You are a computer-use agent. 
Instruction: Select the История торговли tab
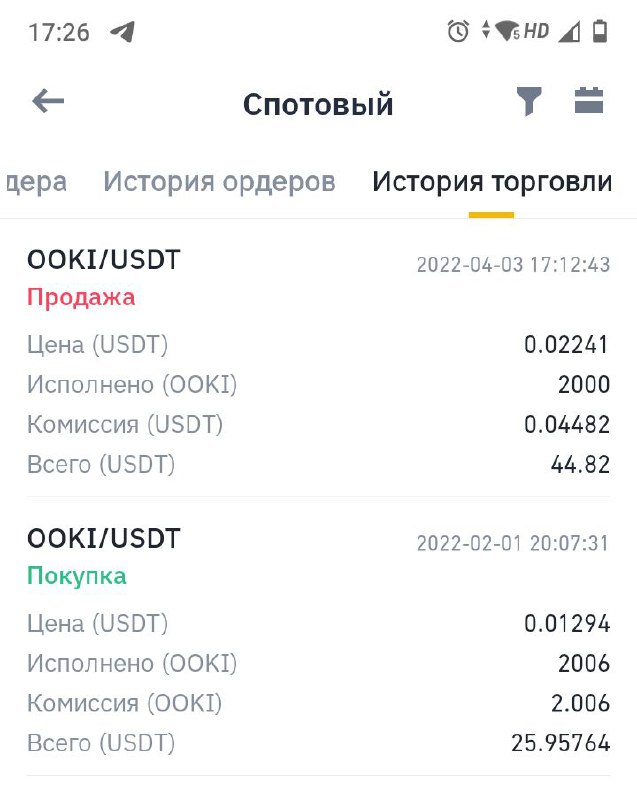click(492, 182)
